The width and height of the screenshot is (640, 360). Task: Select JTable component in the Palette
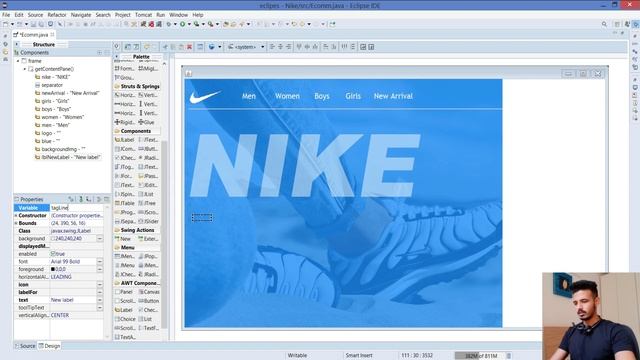point(124,203)
